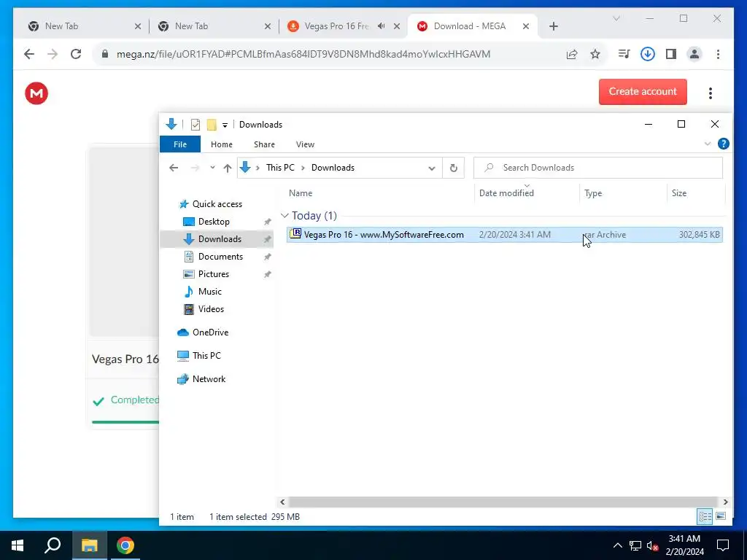
Task: Go up one folder level in Explorer
Action: 228,168
